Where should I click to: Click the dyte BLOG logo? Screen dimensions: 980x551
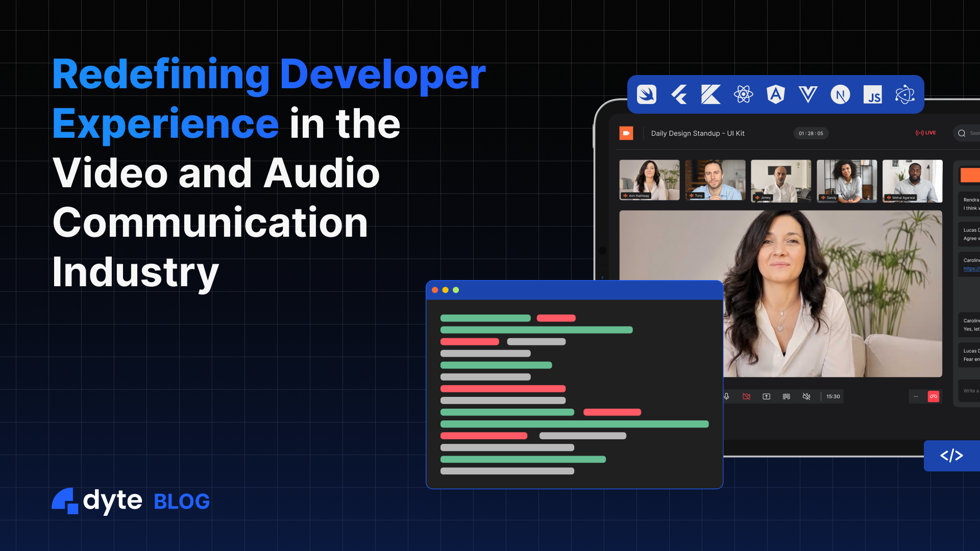click(131, 501)
